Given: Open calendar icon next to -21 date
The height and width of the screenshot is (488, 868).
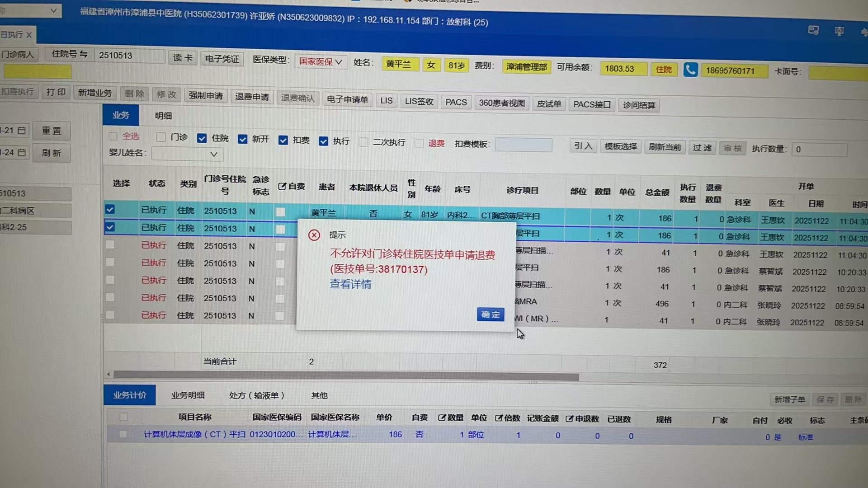Looking at the screenshot, I should point(22,131).
